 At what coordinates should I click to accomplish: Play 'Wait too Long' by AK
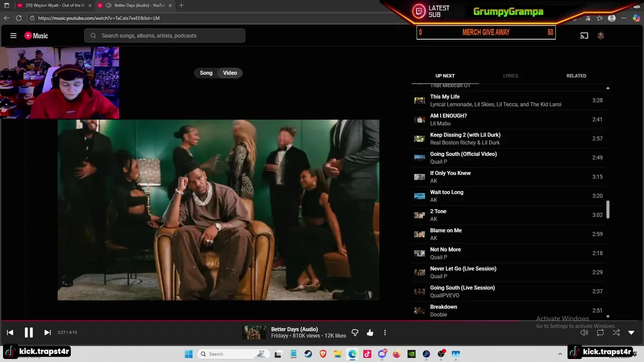(508, 196)
